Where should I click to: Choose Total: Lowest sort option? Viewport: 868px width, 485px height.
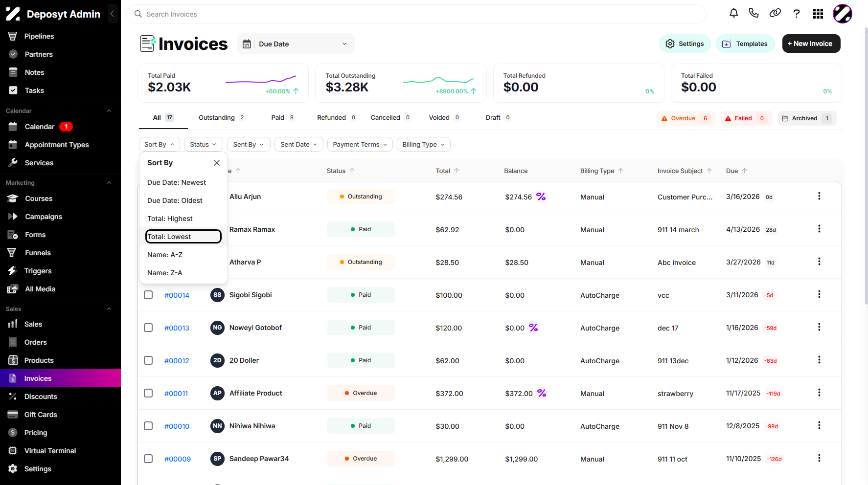click(183, 237)
